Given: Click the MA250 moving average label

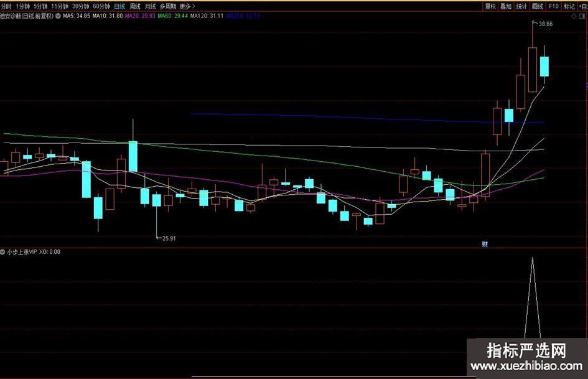Looking at the screenshot, I should tap(243, 16).
